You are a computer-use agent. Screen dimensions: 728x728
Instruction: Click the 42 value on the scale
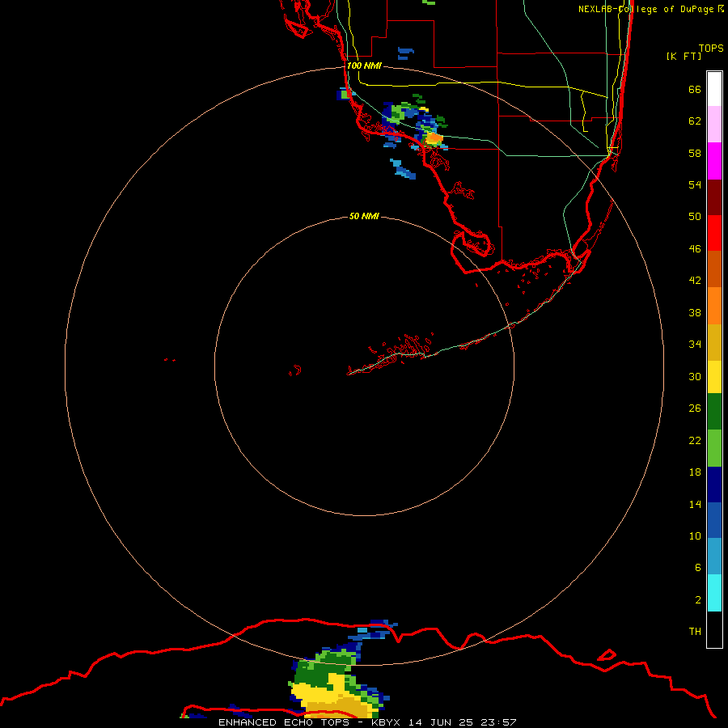point(695,280)
